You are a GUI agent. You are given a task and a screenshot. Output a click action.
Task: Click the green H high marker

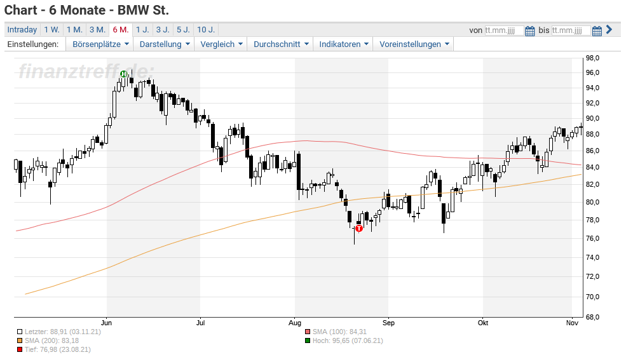pos(124,74)
